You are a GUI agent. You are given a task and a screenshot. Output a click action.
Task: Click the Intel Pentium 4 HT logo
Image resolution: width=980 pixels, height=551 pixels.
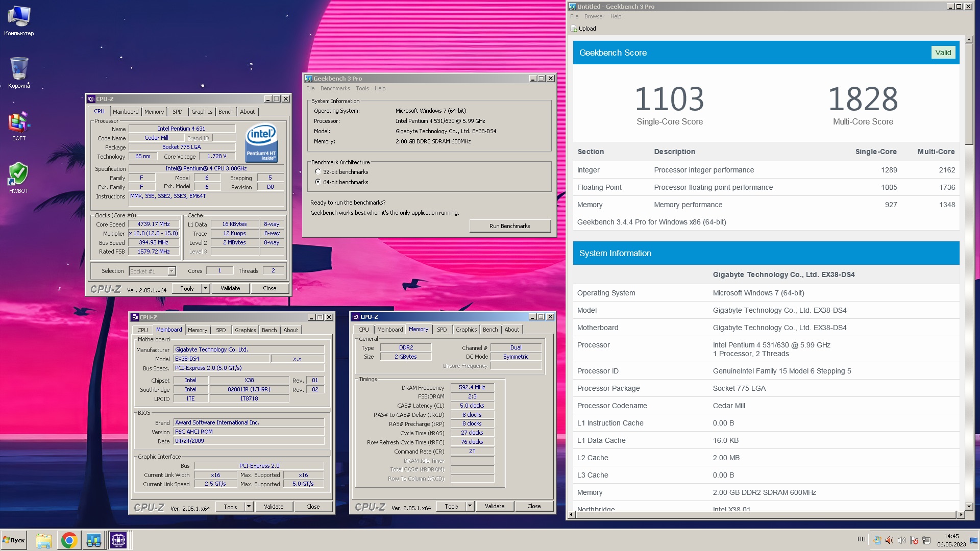click(261, 142)
